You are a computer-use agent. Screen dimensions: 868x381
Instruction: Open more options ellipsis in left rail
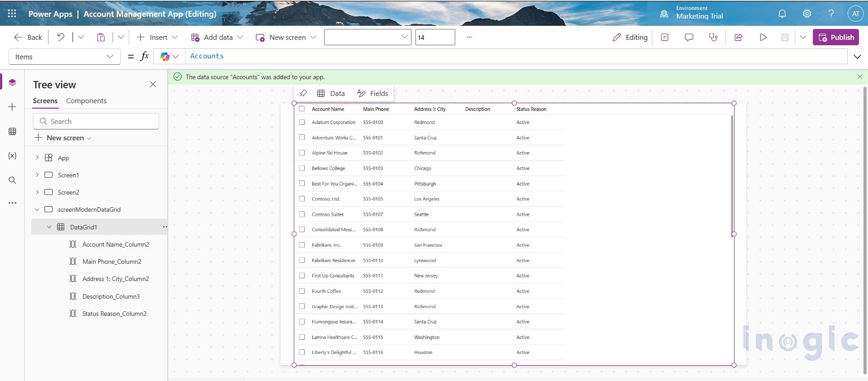pos(12,203)
